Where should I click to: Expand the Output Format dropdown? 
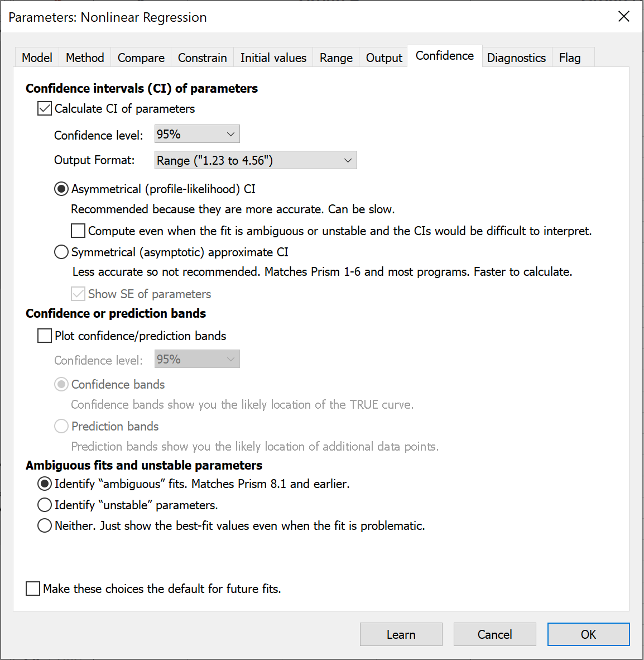pyautogui.click(x=256, y=160)
